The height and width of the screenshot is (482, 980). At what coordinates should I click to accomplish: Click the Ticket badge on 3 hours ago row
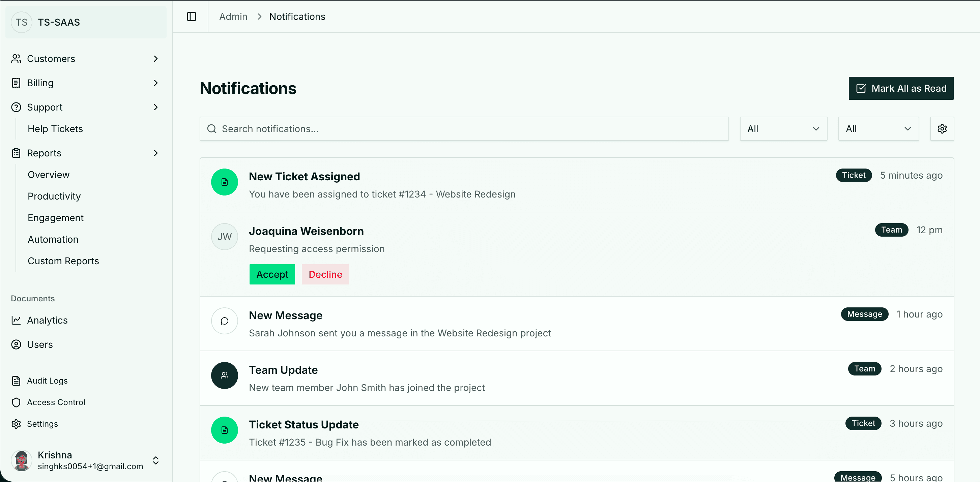(863, 423)
